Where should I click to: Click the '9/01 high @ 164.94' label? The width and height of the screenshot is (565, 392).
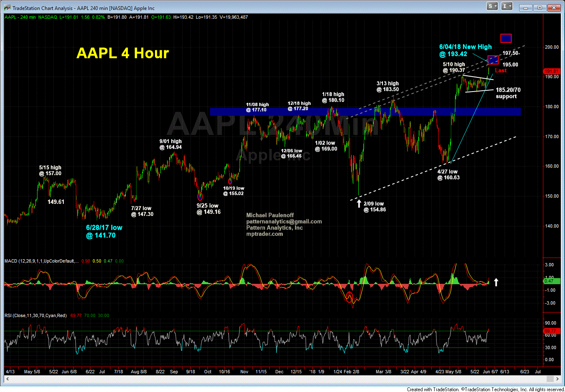(x=170, y=144)
